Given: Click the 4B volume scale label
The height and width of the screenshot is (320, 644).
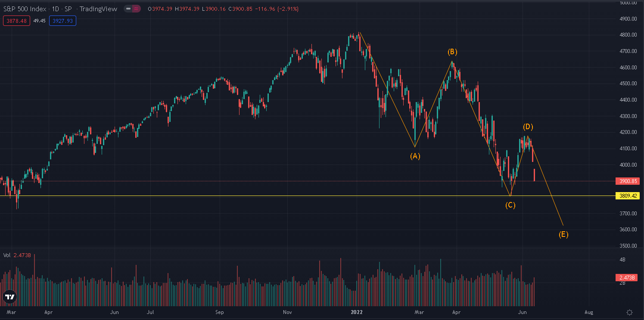Looking at the screenshot, I should (x=622, y=259).
